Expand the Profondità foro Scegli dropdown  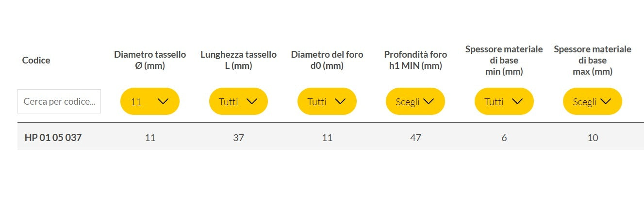415,101
